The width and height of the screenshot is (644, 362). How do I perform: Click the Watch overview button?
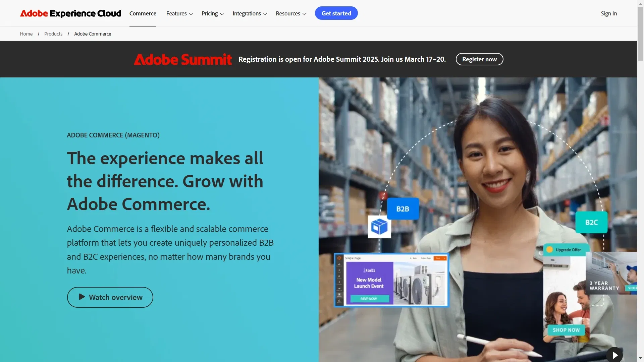click(110, 297)
